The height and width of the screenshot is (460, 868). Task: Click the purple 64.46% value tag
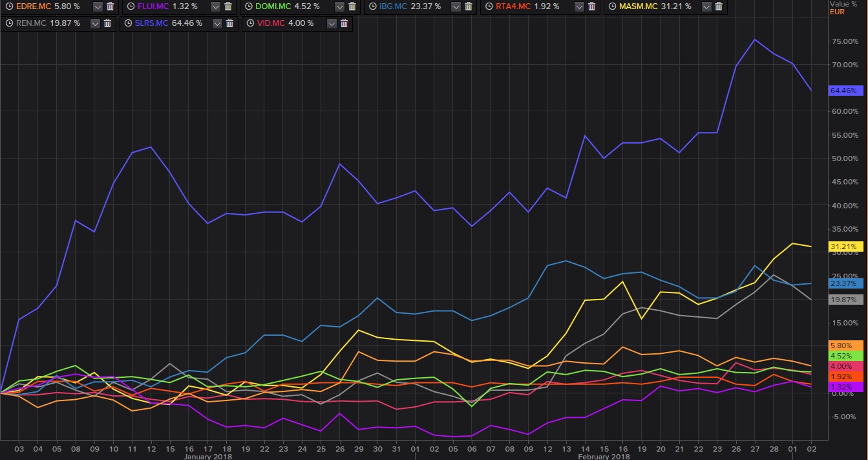(845, 91)
